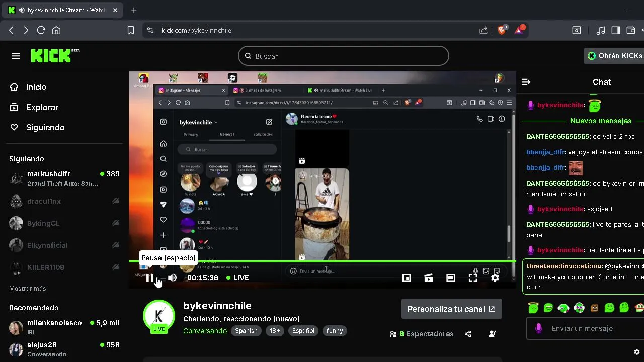Click the bykevinnchile LIVE avatar
Viewport: 644px width, 362px height.
point(159,317)
